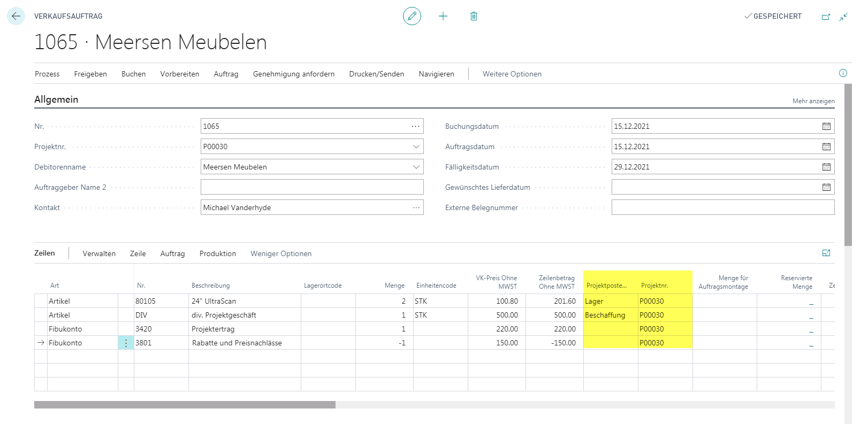Open the Vorbereiten menu
The image size is (868, 424).
click(x=180, y=74)
